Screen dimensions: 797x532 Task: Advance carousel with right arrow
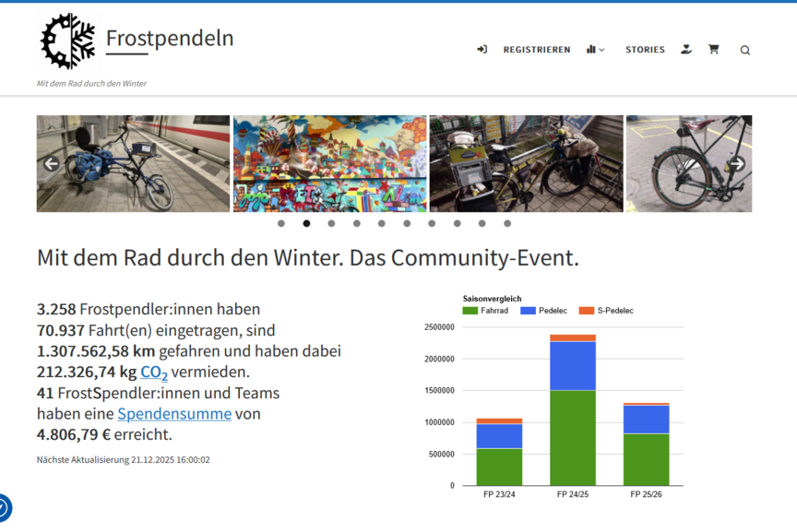tap(736, 164)
